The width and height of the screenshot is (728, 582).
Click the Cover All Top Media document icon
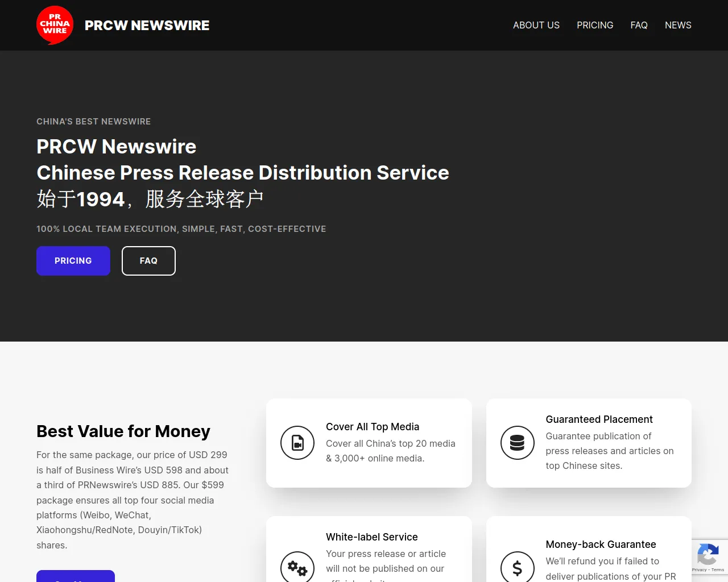(297, 443)
